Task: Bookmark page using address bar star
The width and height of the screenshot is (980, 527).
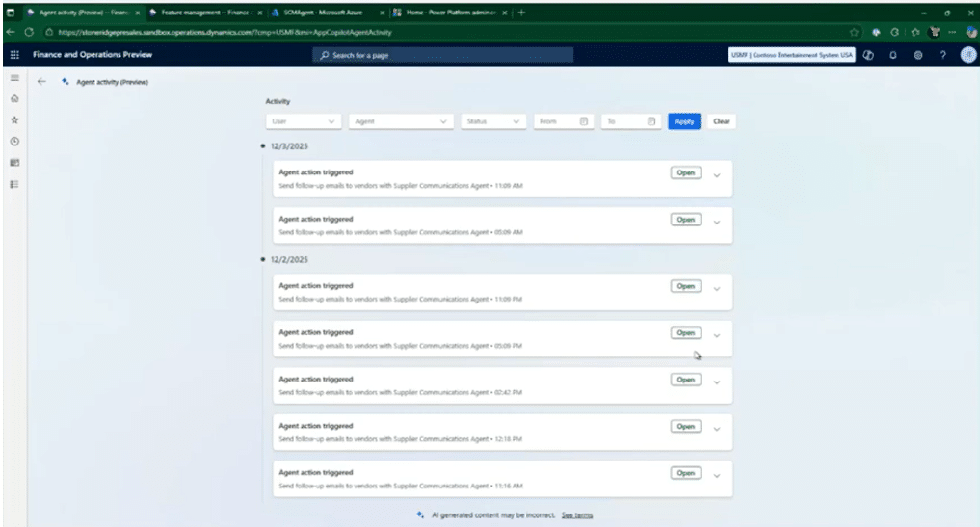Action: click(854, 32)
